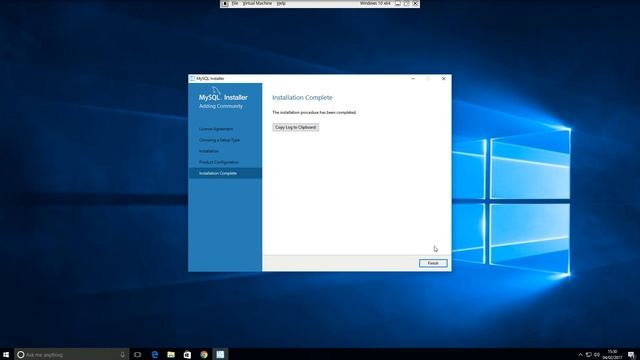Click the Cortana microphone icon
Screen dimensions: 640x360
point(122,354)
